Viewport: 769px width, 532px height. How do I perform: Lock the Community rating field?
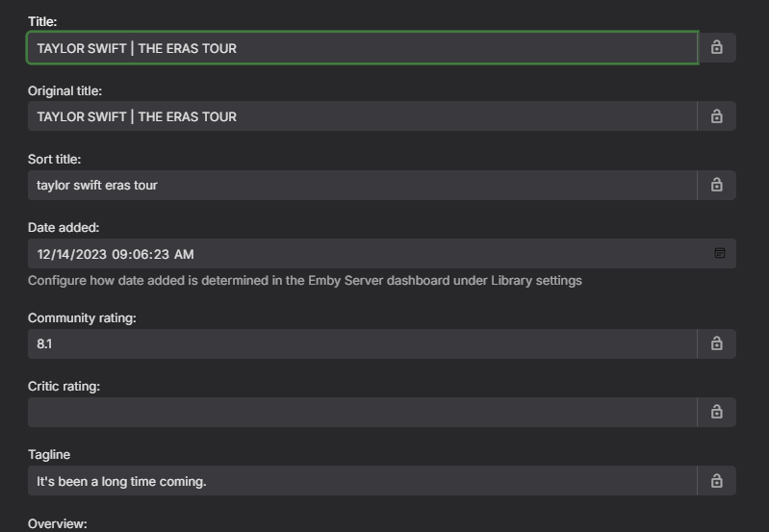coord(717,343)
